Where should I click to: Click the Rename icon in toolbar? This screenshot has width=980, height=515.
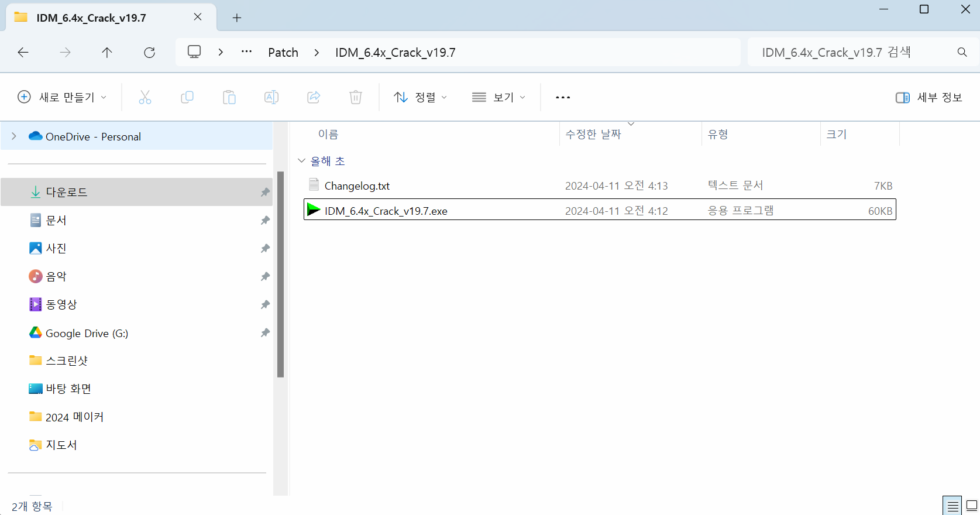[271, 97]
